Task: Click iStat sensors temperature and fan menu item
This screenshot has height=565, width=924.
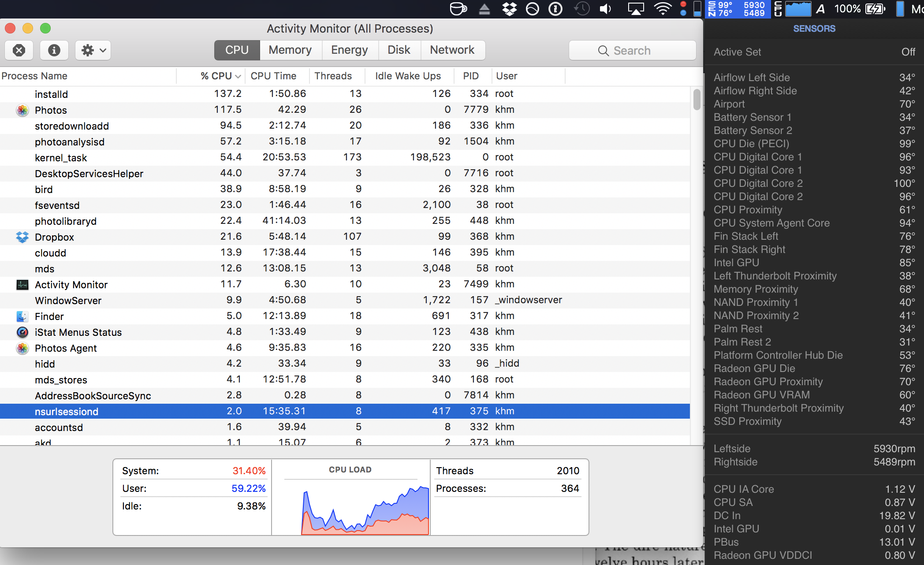Action: coord(738,9)
